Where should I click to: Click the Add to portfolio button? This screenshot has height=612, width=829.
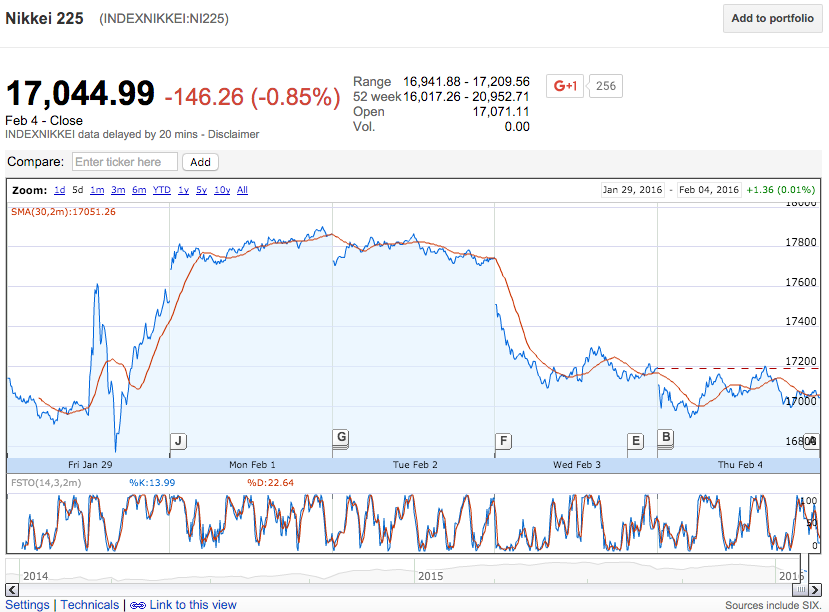(x=772, y=18)
